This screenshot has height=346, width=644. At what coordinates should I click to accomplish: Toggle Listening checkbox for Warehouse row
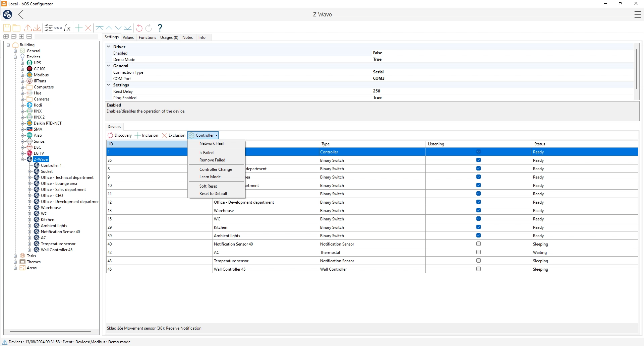(x=478, y=210)
